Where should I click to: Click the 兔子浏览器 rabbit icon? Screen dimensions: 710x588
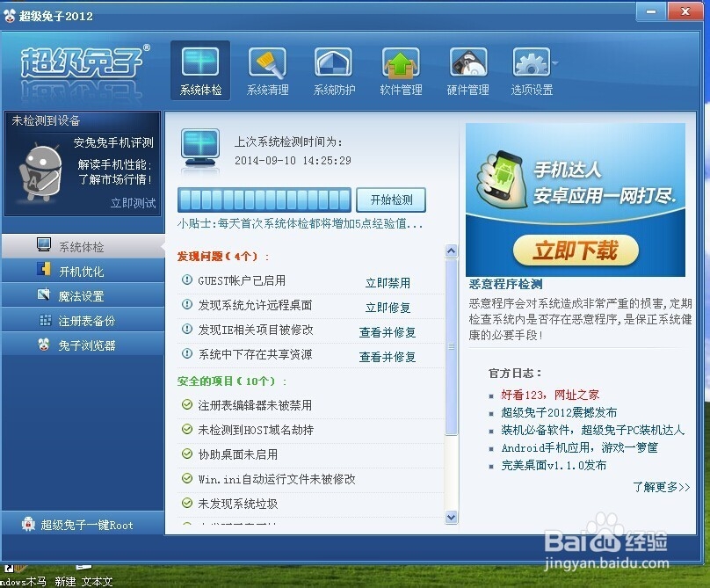tap(43, 345)
